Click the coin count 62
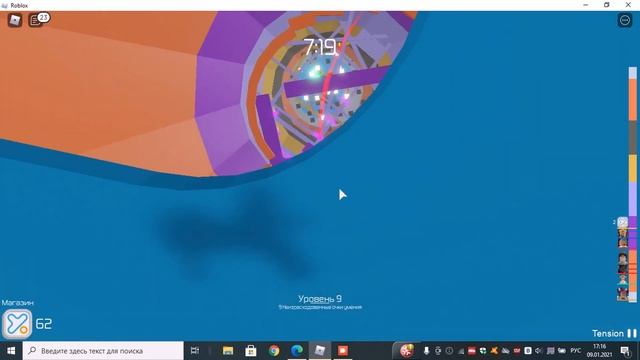Viewport: 640px width, 360px height. tap(44, 324)
